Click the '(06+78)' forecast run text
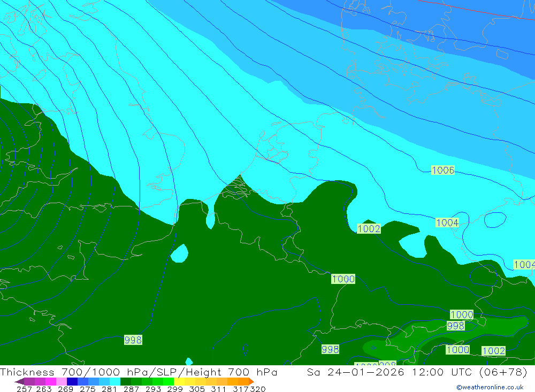535x392 pixels. pos(503,372)
